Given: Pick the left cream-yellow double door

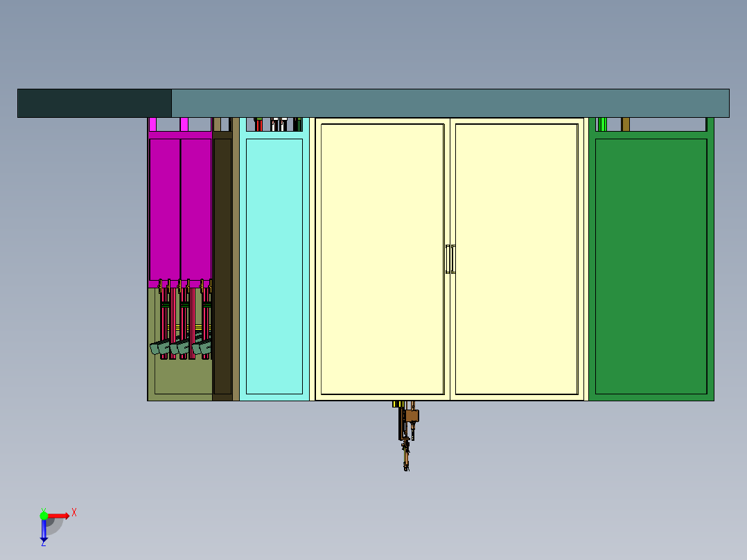Looking at the screenshot, I should click(383, 259).
